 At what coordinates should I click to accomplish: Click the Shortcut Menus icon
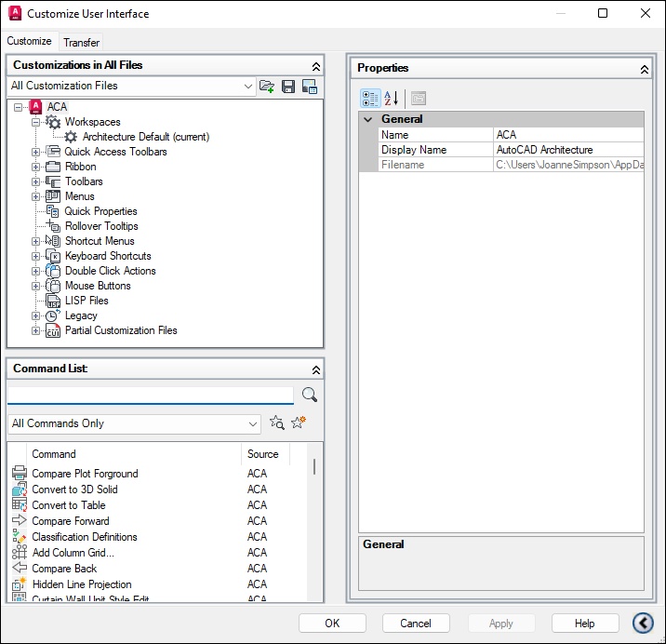53,241
